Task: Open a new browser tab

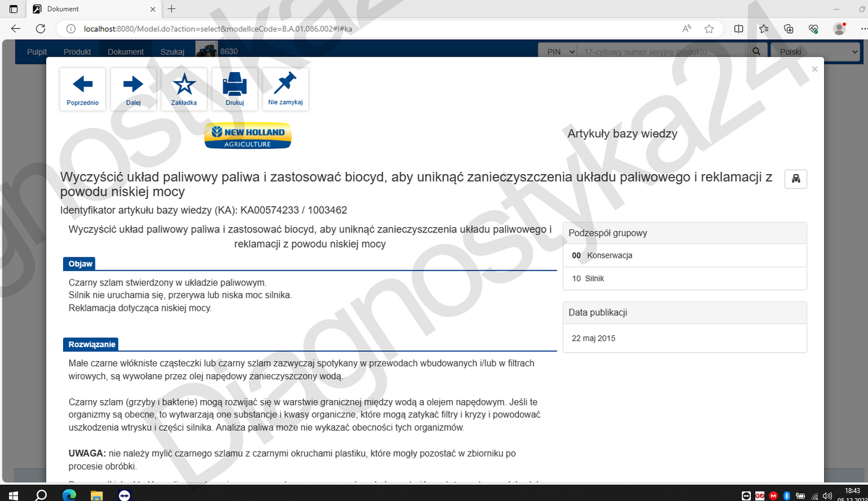Action: click(172, 9)
